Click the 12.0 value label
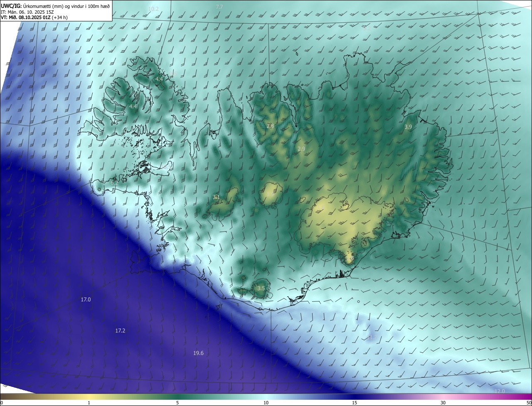Image resolution: width=532 pixels, height=406 pixels. (x=500, y=391)
